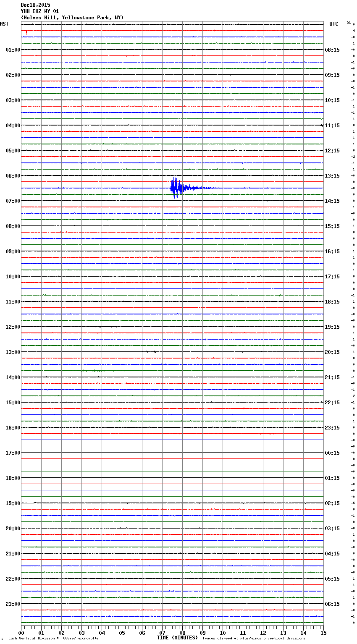The width and height of the screenshot is (357, 644).
Task: Click the 20:15 UTC time label
Action: (332, 352)
